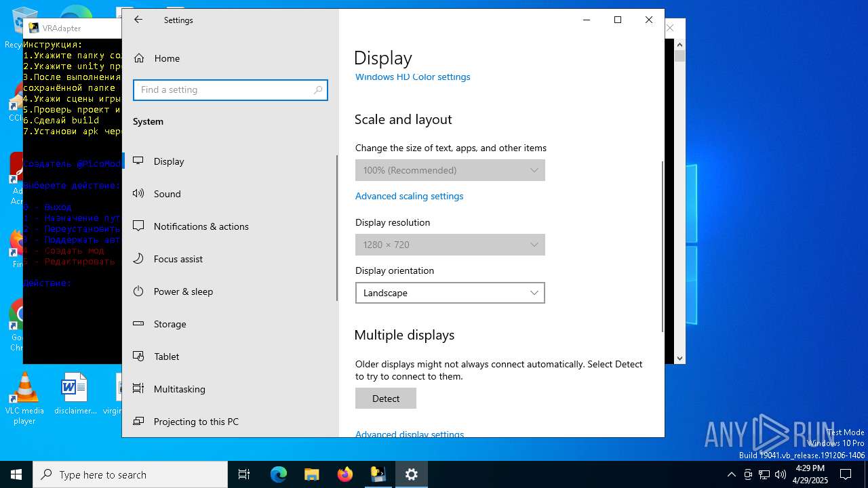Click the Scale and layout heading
868x488 pixels.
point(403,119)
